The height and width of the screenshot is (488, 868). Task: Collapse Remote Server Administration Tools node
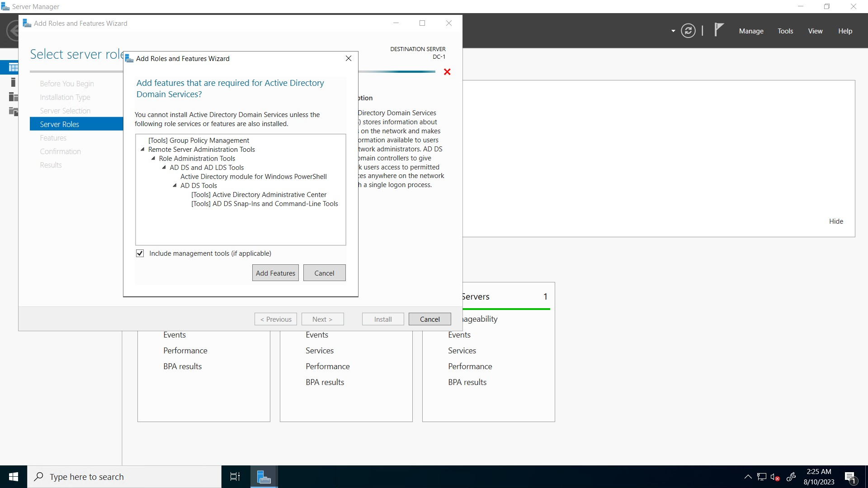point(142,150)
